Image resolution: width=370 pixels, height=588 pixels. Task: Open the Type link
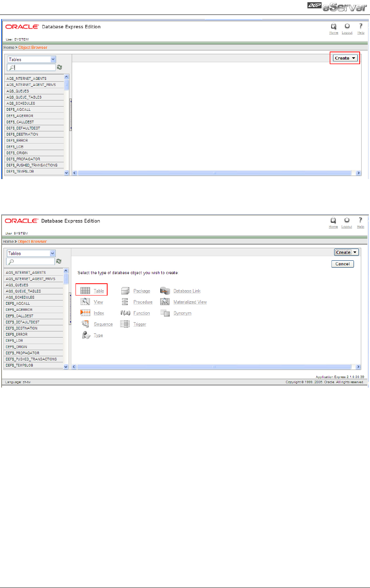98,335
